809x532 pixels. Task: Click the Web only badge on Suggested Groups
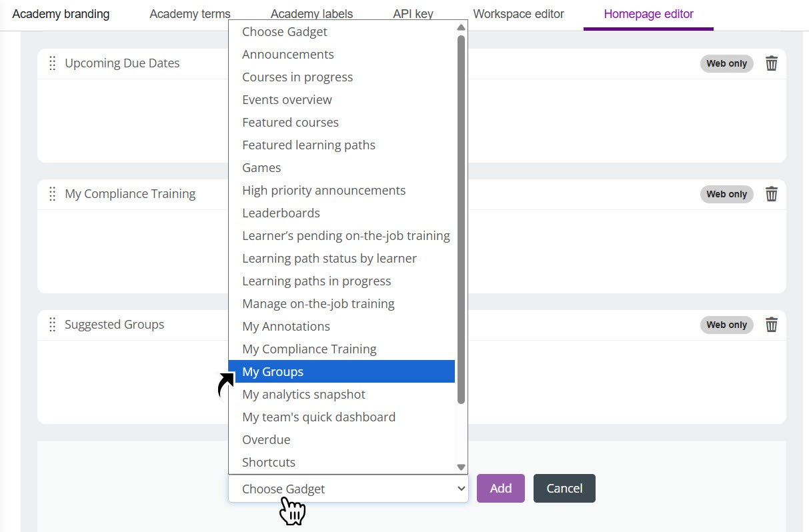tap(726, 325)
